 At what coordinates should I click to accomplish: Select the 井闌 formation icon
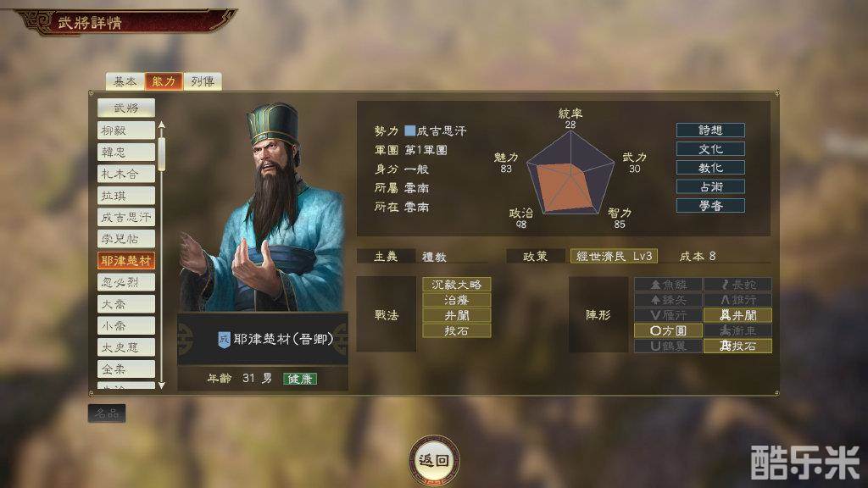[737, 315]
